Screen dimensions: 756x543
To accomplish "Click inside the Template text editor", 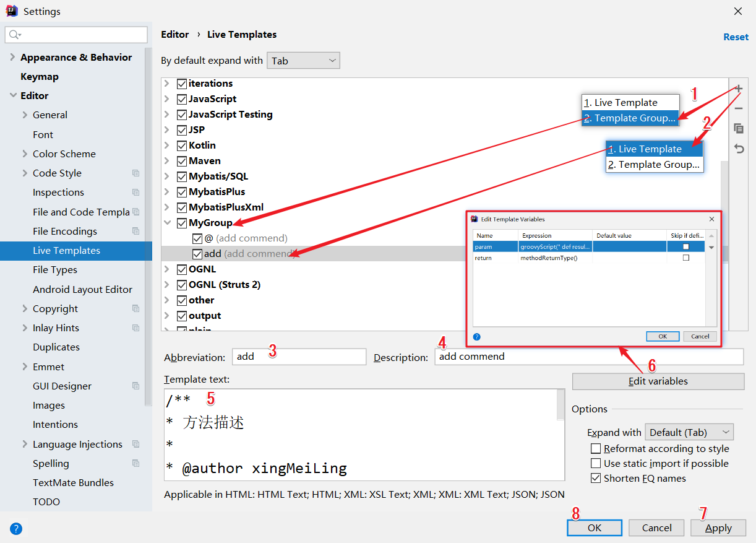I will click(360, 435).
